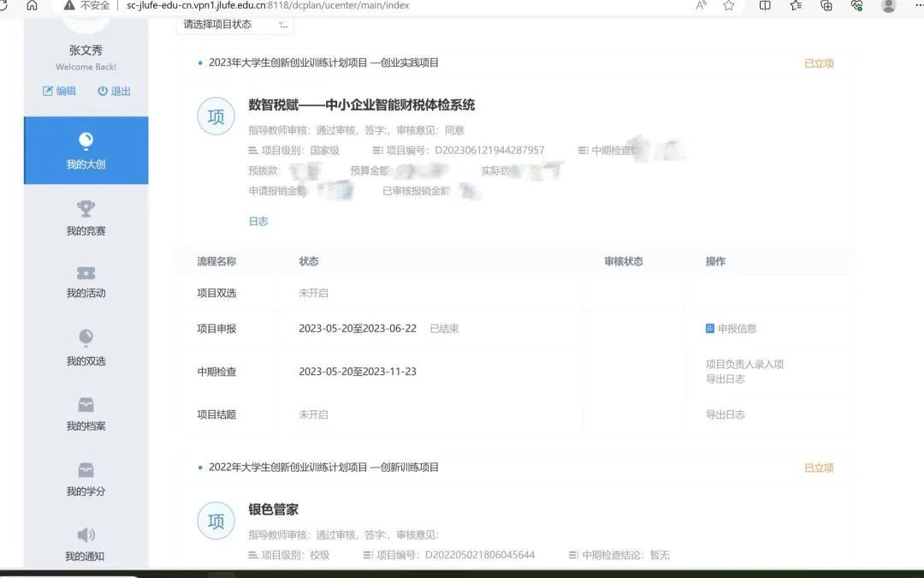924x578 pixels.
Task: Click the browser essentials heart icon
Action: click(856, 5)
